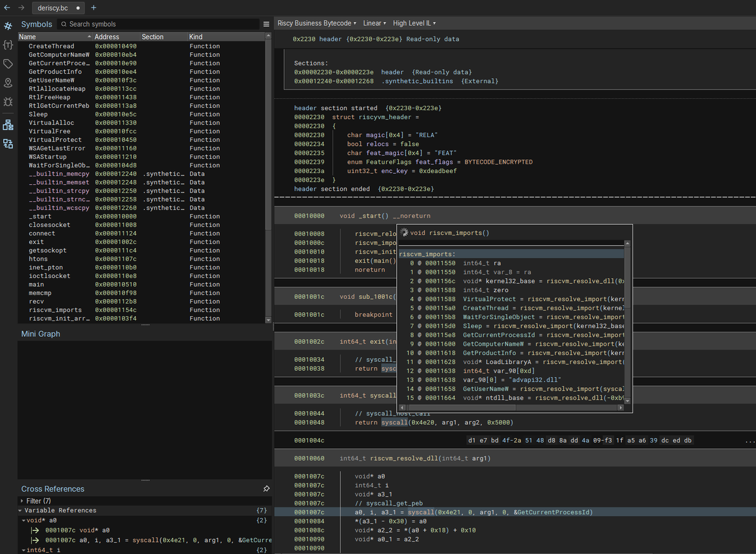Select VirtualProtect symbol row
756x554 pixels.
(142, 140)
